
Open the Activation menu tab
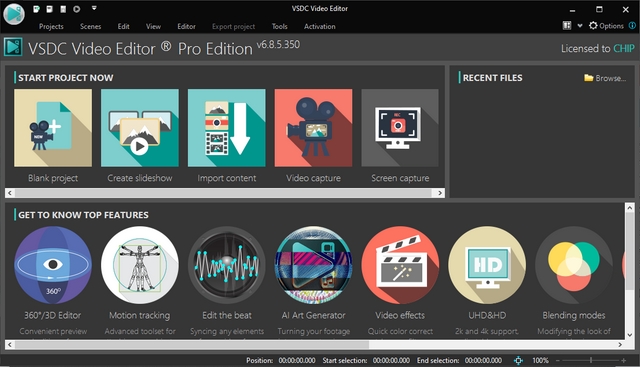point(320,27)
